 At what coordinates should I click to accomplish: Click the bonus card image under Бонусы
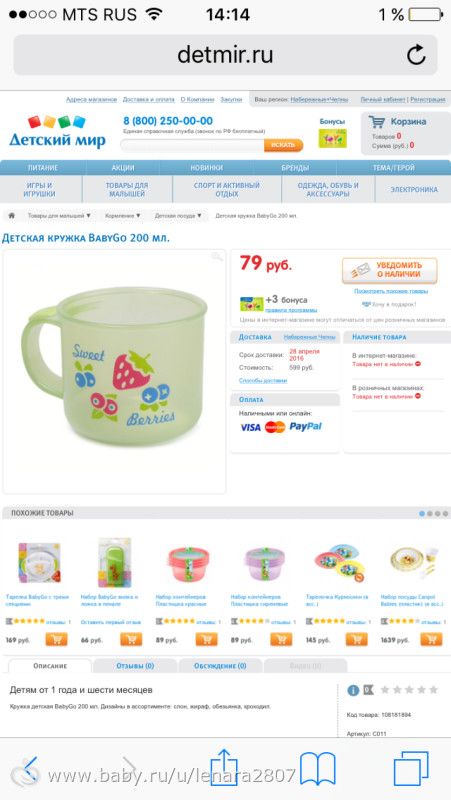pos(332,138)
